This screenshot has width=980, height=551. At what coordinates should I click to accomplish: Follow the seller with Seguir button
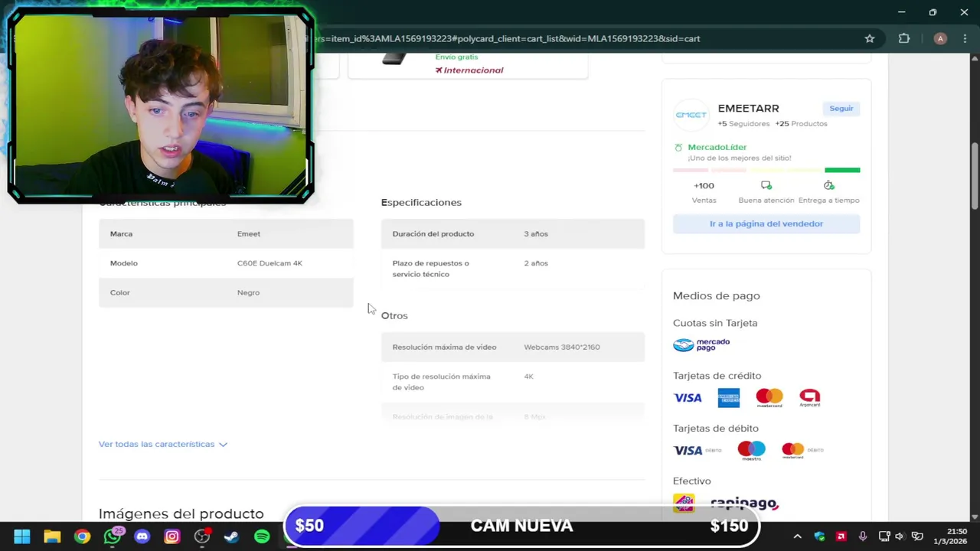pos(841,109)
